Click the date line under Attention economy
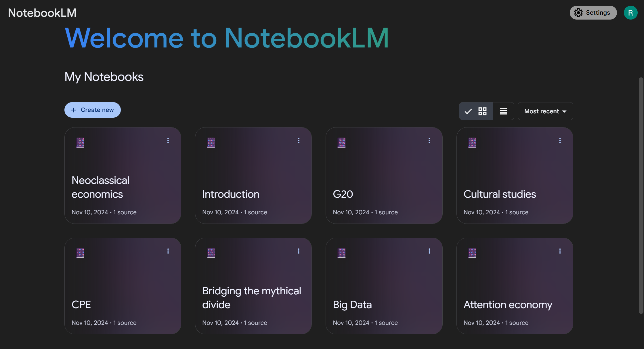The width and height of the screenshot is (644, 349). pos(496,323)
